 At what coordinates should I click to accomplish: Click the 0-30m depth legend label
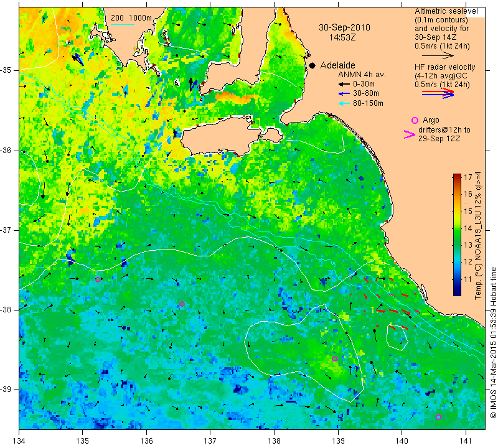364,84
